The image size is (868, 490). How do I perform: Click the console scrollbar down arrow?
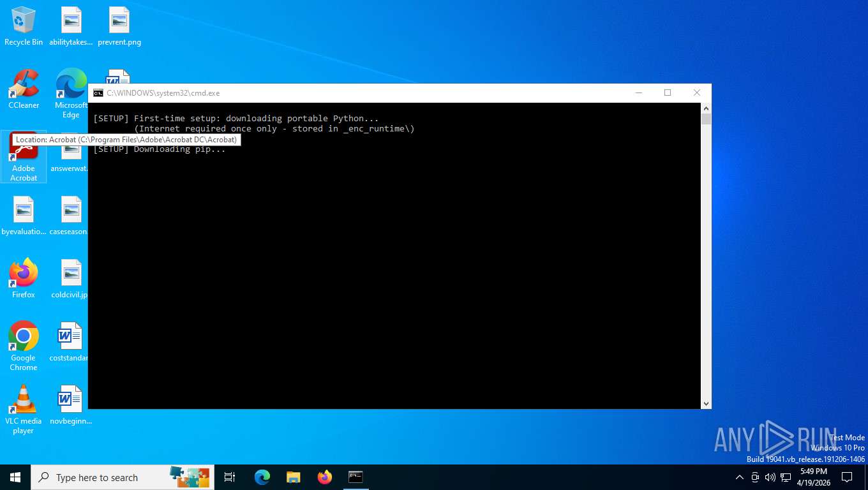[x=706, y=403]
